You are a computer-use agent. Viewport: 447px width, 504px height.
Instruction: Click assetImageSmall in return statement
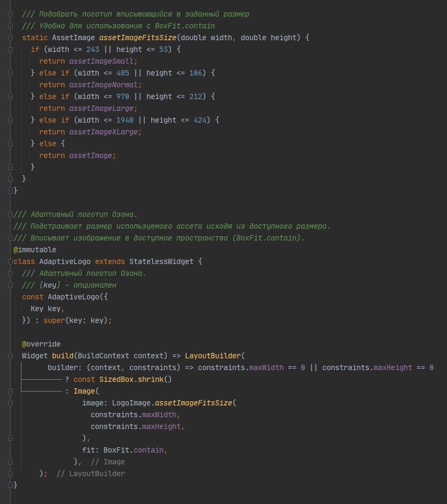[101, 61]
